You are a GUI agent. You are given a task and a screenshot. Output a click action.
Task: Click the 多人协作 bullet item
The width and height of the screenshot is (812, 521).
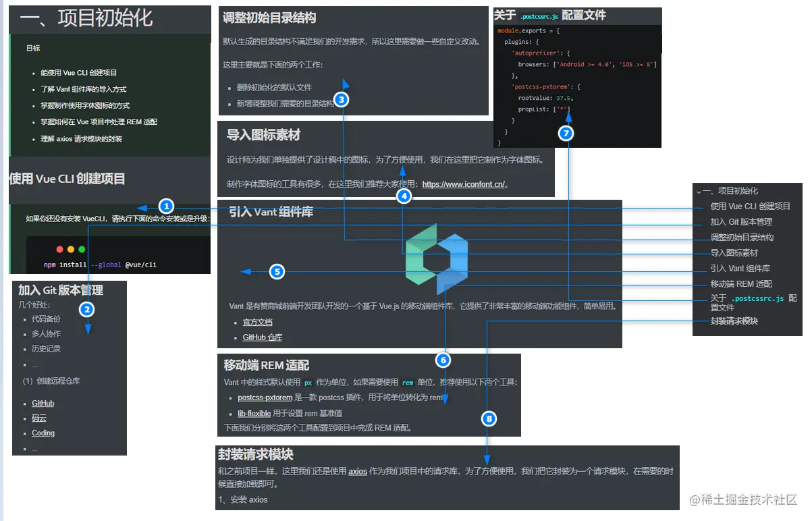46,334
